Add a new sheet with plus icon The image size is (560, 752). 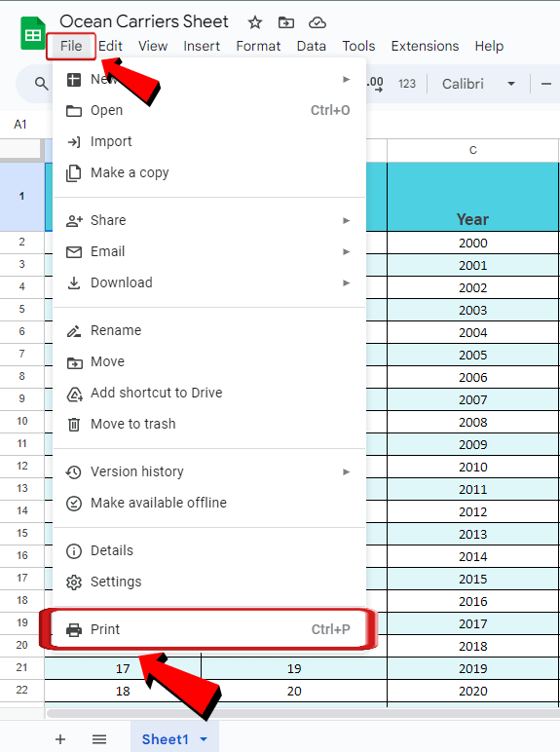pos(60,739)
